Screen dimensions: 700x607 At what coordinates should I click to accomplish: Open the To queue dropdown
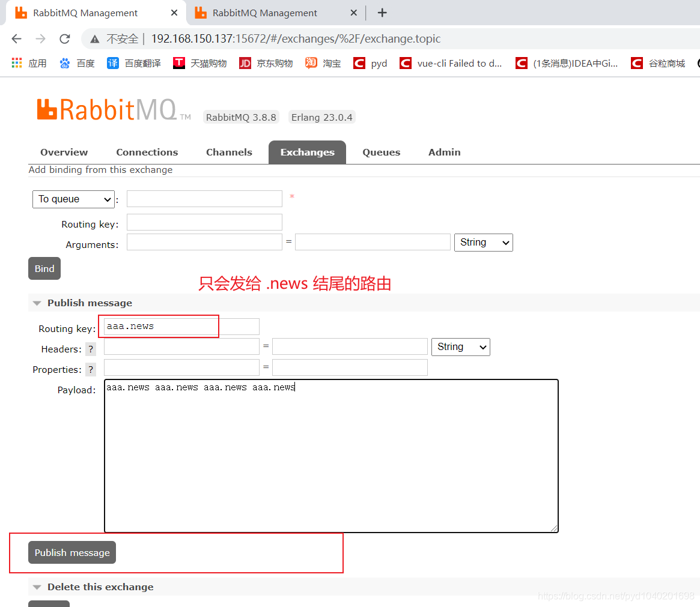(x=74, y=199)
